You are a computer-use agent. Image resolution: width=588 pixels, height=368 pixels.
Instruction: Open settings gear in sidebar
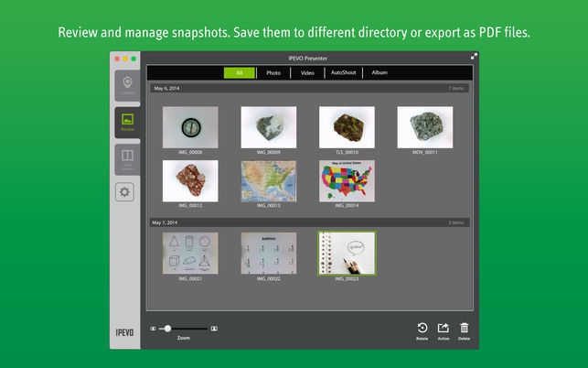[x=124, y=192]
